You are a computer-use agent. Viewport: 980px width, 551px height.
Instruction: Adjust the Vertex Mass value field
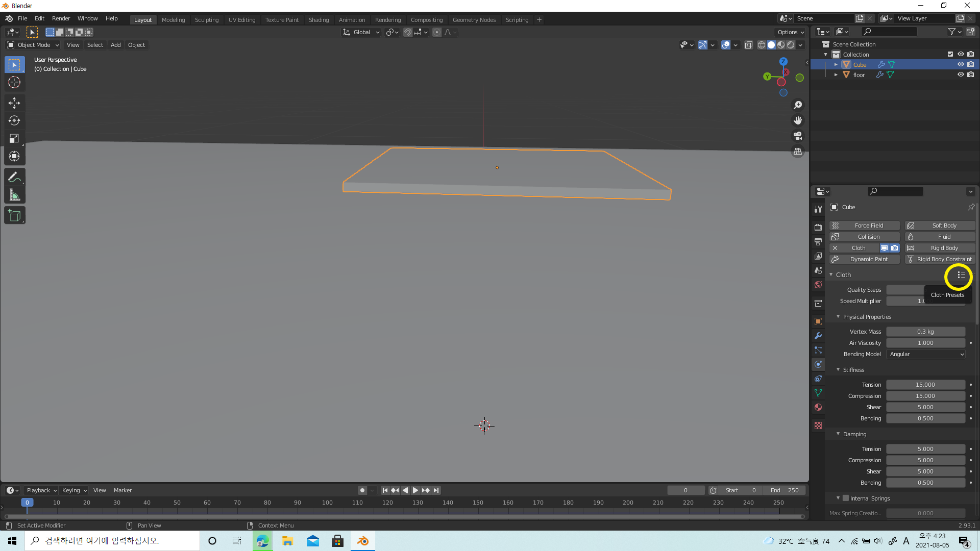(x=925, y=332)
